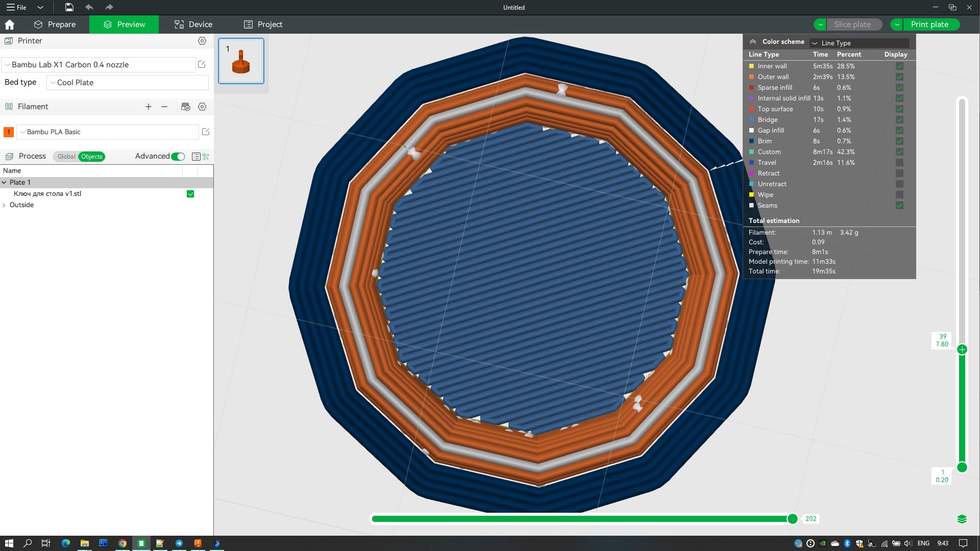Click the remove filament minus icon
This screenshot has height=551, width=980.
(164, 107)
